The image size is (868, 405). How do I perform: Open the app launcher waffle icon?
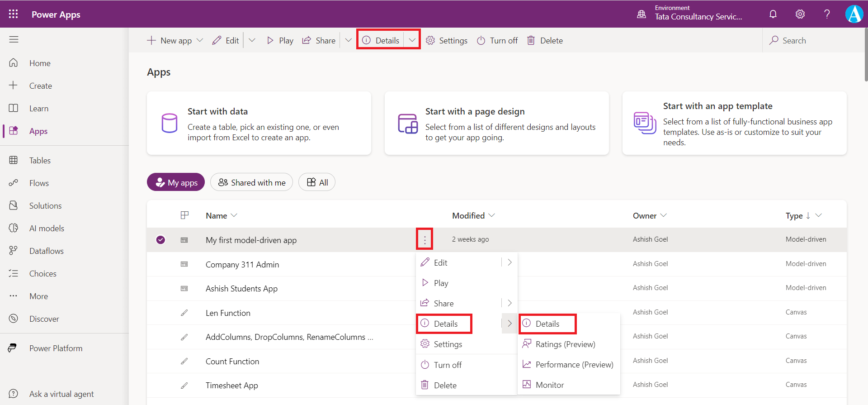(x=14, y=14)
